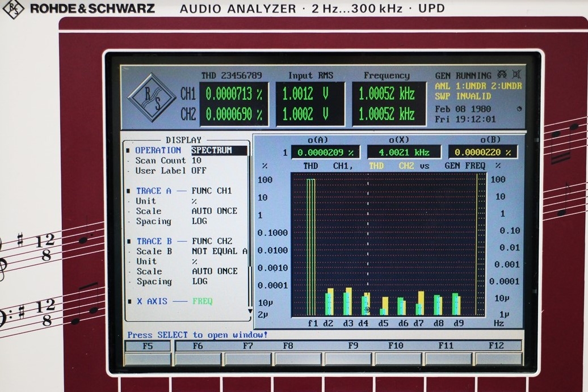The height and width of the screenshot is (392, 588).
Task: Click the F7 softkey label
Action: click(247, 346)
